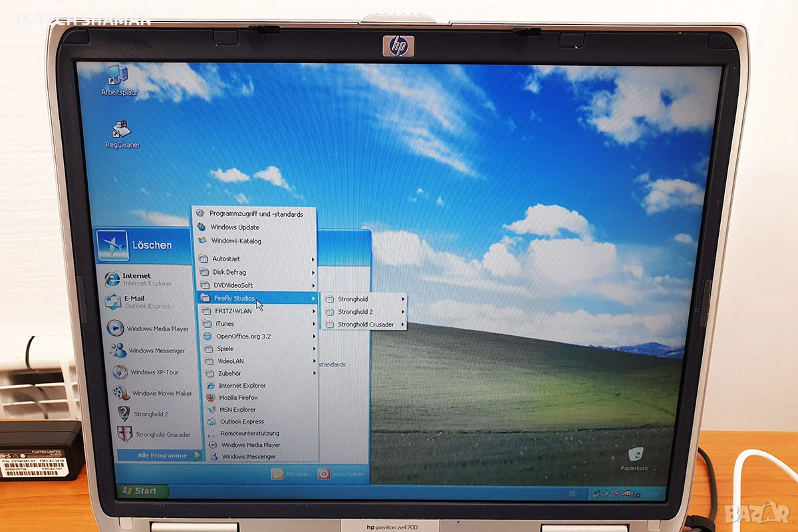Expand the DVDVideoSoft submenu

tap(257, 285)
